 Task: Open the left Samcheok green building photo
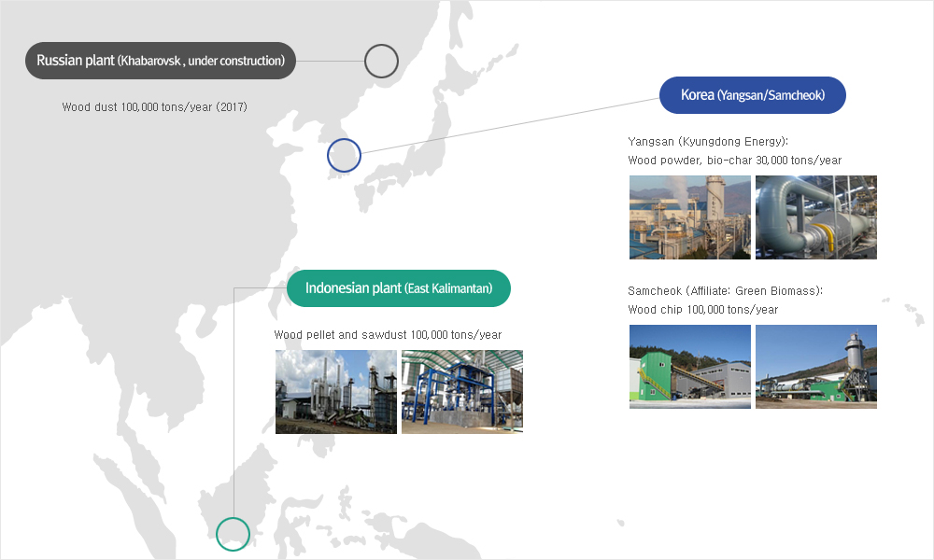tap(689, 367)
